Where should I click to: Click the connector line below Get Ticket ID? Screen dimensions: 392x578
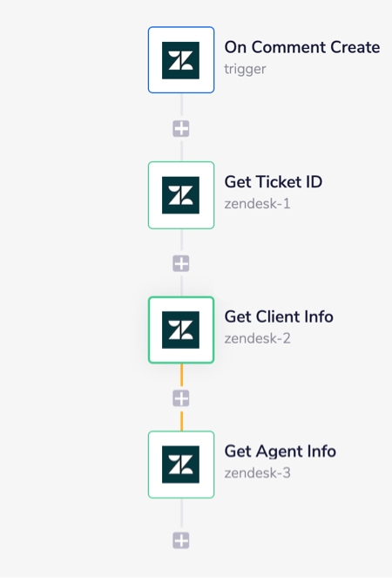point(181,240)
